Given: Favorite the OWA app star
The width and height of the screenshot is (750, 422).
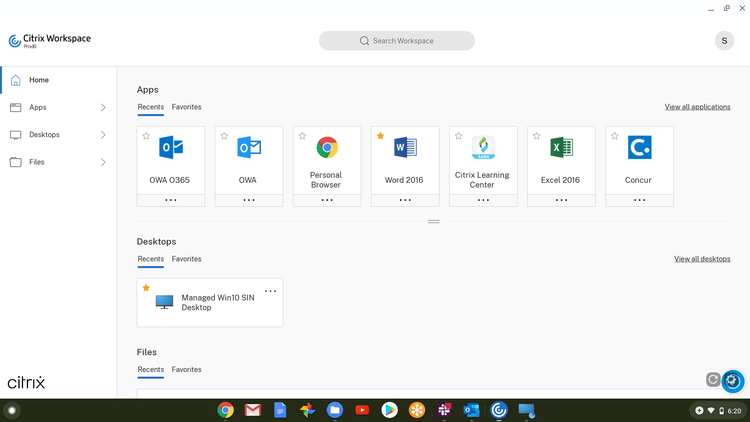Looking at the screenshot, I should [x=224, y=136].
